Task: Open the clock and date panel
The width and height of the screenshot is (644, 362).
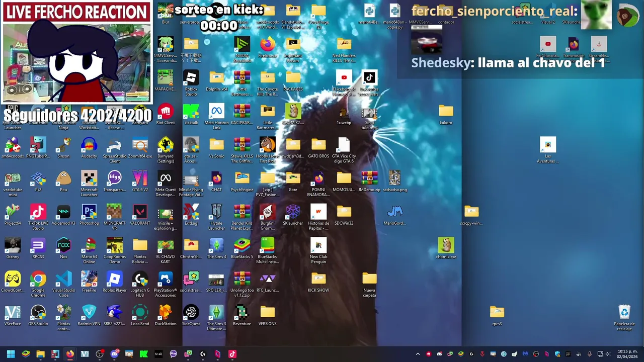Action: (x=627, y=354)
